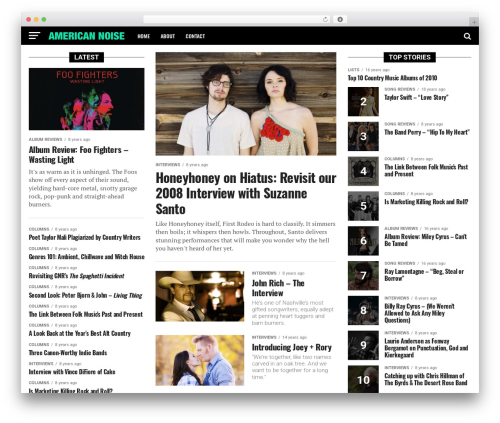Viewport: 500px width, 423px height.
Task: Open Billy Ray Cyrus interview article
Action: [419, 313]
